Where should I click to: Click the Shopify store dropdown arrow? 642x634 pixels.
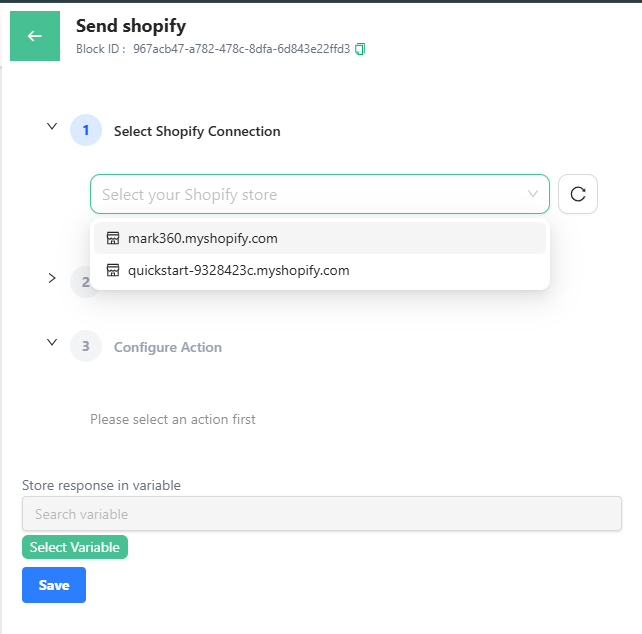(533, 194)
